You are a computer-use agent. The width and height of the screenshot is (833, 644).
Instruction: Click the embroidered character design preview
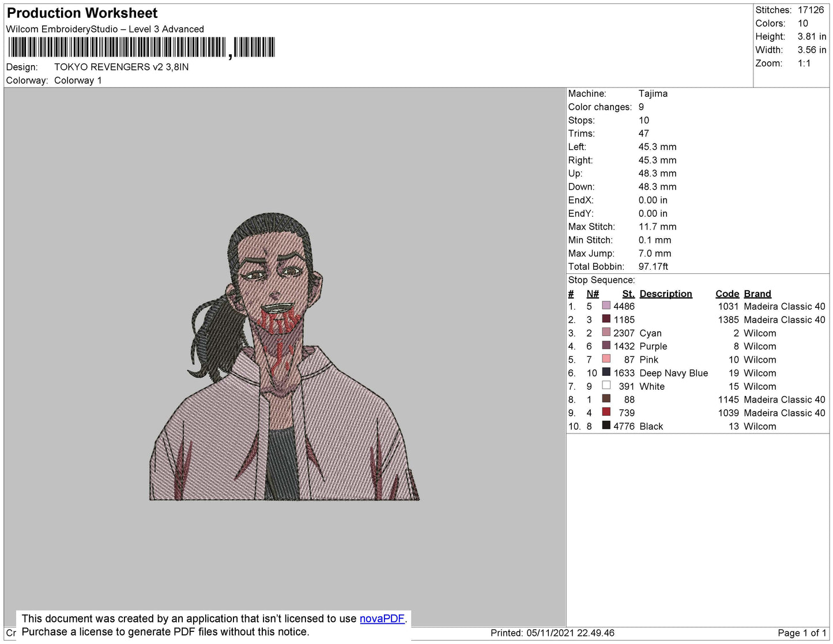click(284, 356)
